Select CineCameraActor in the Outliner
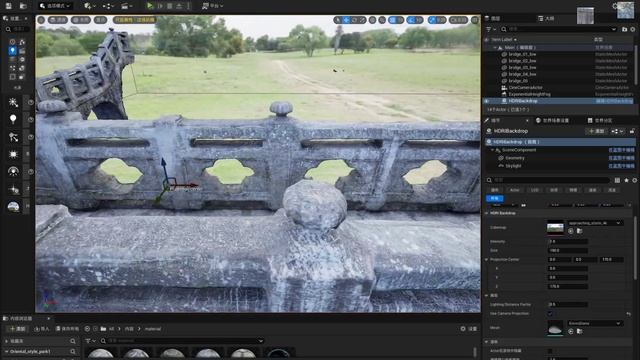The width and height of the screenshot is (640, 360). pos(526,87)
